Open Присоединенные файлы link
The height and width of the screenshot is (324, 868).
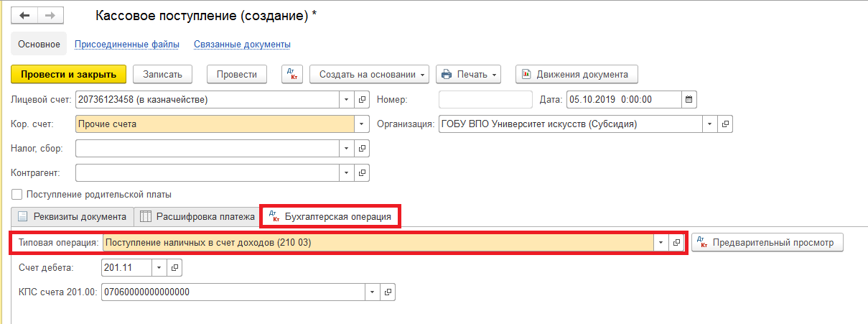coord(126,45)
